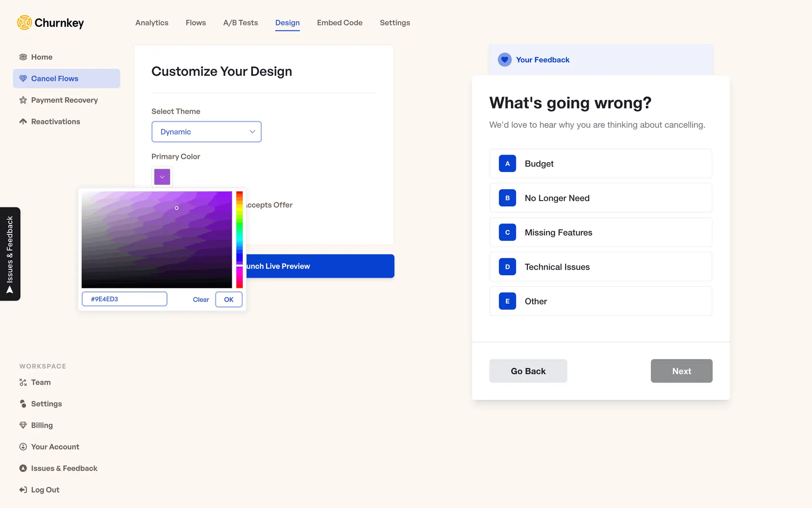Switch to the A/B Tests tab
This screenshot has height=508, width=812.
(240, 23)
